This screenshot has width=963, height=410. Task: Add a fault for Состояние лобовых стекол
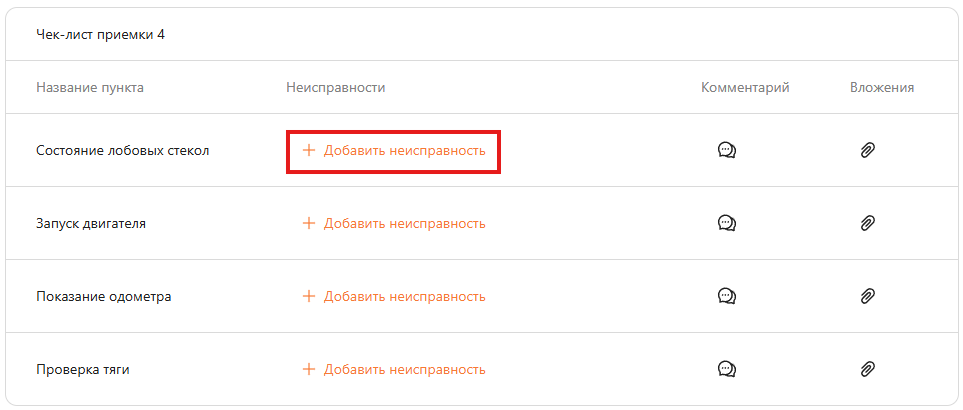click(x=394, y=150)
